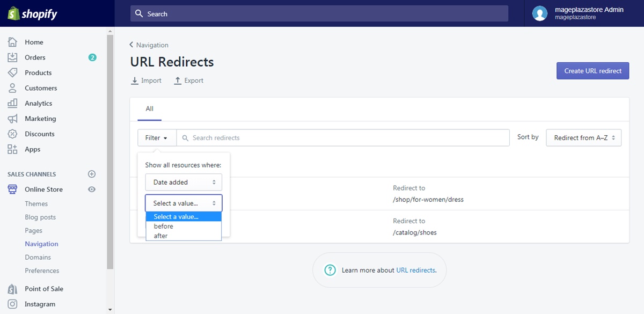This screenshot has width=644, height=314.
Task: Open the Redirect from A–Z sort dropdown
Action: 584,138
